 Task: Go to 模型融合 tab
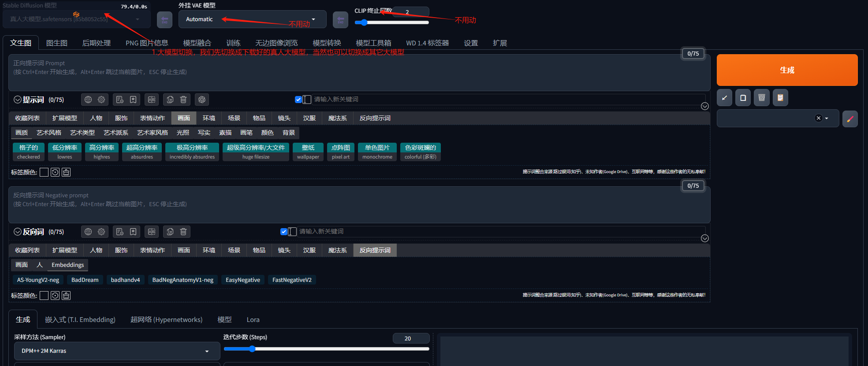point(197,43)
